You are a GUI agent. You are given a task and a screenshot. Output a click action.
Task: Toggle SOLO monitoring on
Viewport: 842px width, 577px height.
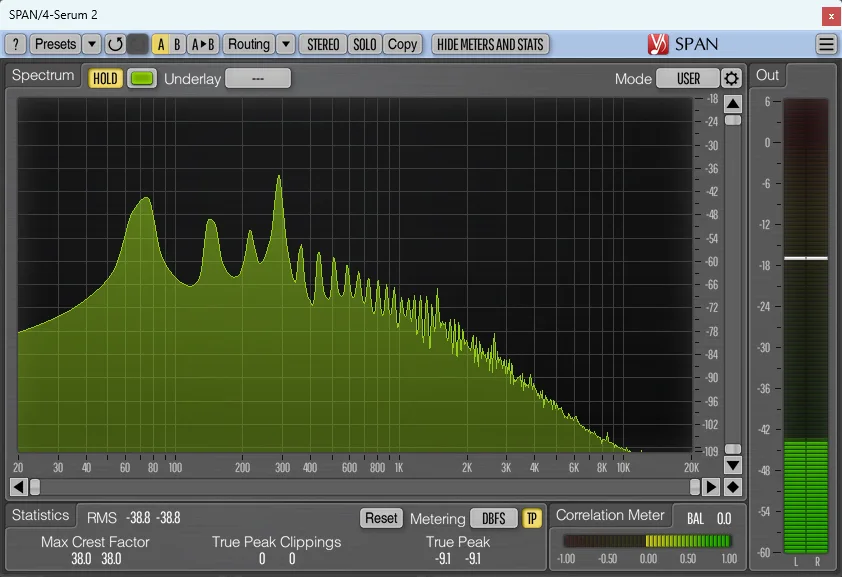tap(364, 44)
